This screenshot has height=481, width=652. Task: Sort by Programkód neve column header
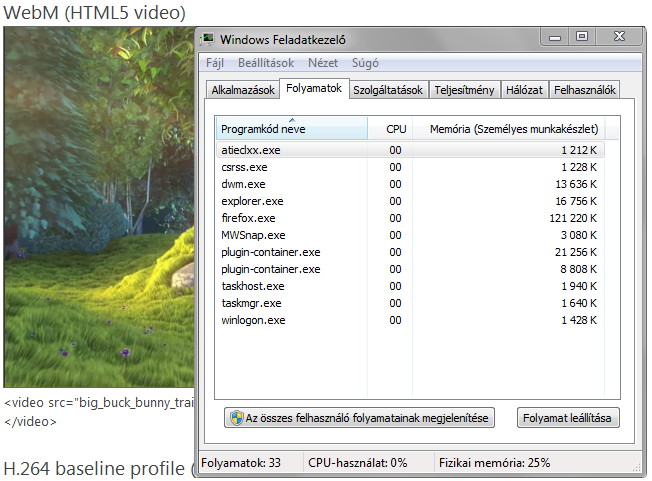pos(292,128)
